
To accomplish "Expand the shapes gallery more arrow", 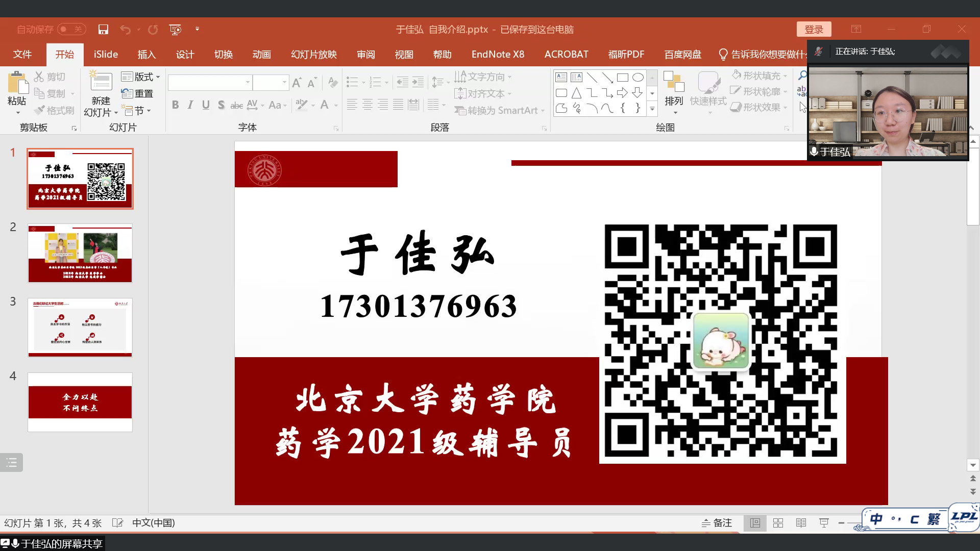I will tap(652, 109).
